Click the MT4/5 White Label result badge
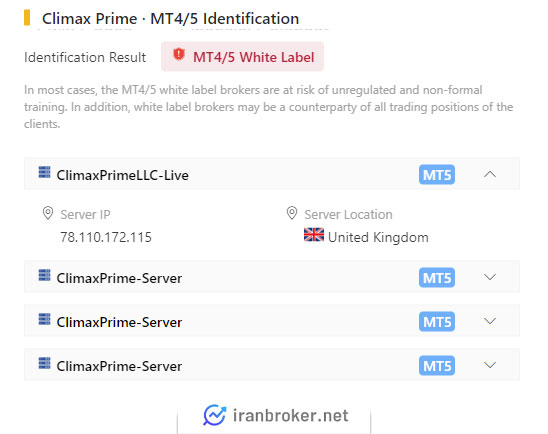Image resolution: width=548 pixels, height=434 pixels. click(242, 57)
